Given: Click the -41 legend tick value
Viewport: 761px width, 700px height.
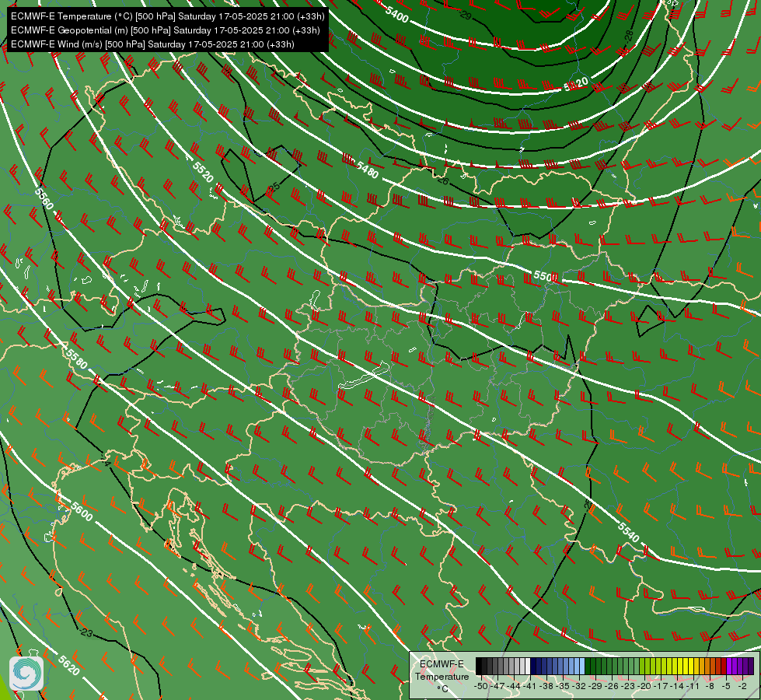Looking at the screenshot, I should [530, 686].
